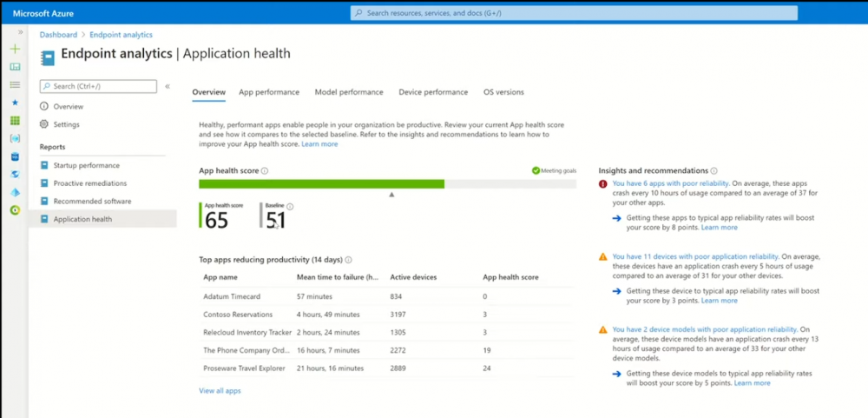The width and height of the screenshot is (868, 418).
Task: Click Learn more after 'score by 3 points'
Action: (719, 301)
